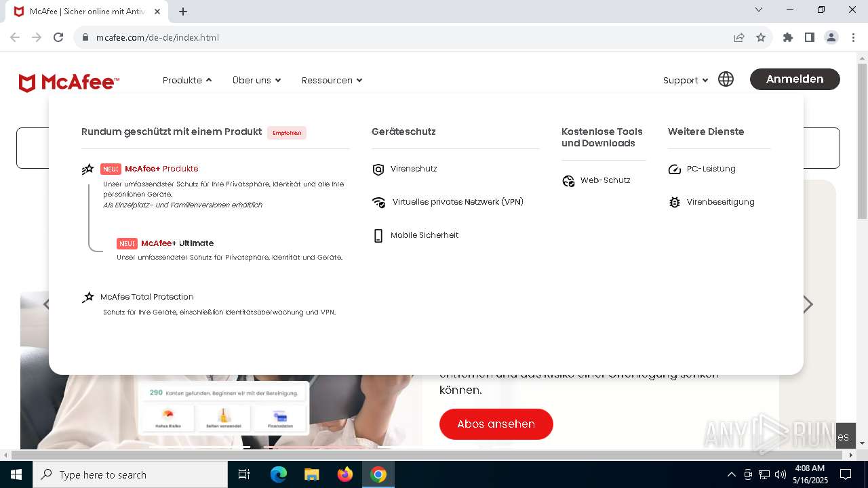Open the PC-Leistung link
Screen dimensions: 868x488
(711, 169)
